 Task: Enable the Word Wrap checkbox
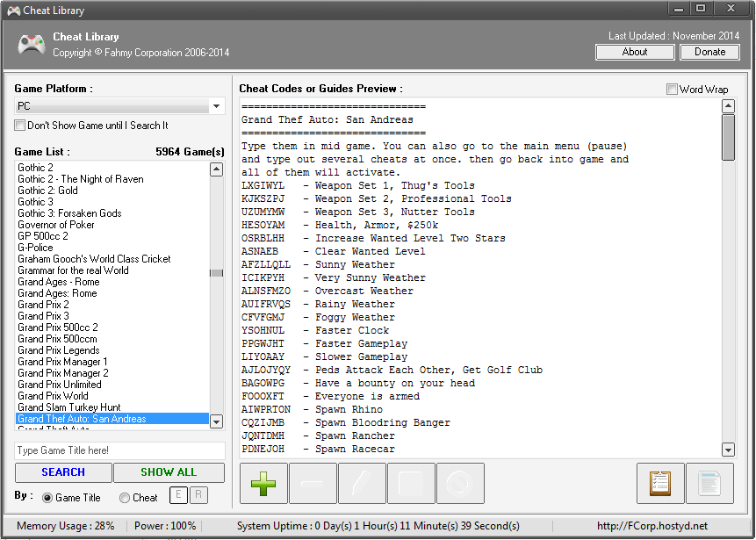click(673, 90)
